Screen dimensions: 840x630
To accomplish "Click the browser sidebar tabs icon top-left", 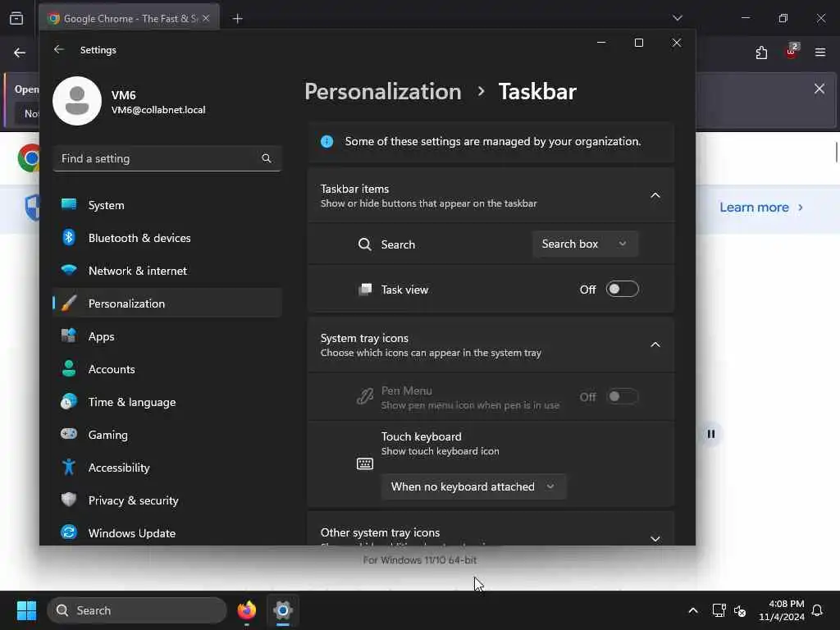I will click(16, 18).
